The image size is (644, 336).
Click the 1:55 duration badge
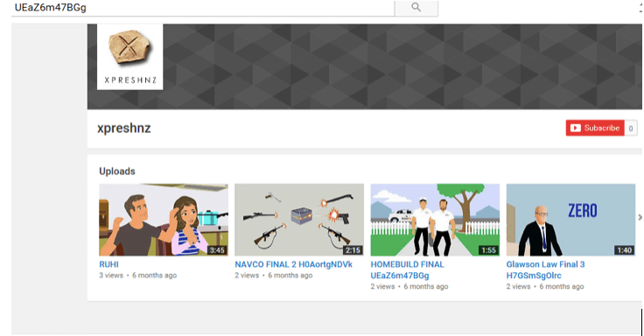[x=489, y=250]
